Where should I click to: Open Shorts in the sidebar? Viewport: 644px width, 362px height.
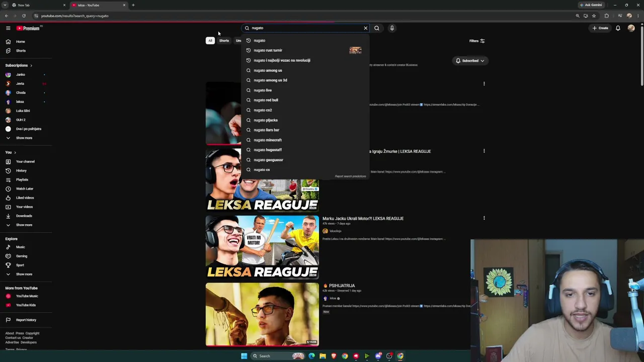[x=20, y=51]
